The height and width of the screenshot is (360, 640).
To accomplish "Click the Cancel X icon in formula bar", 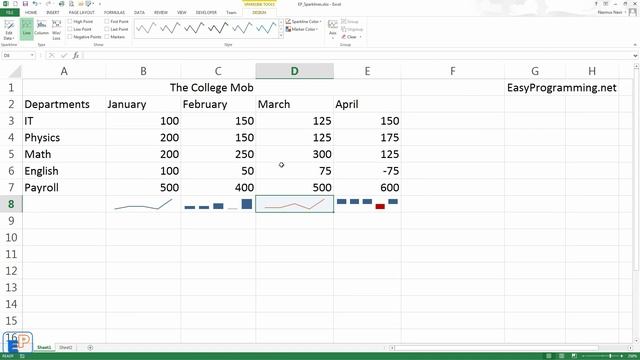I will (51, 55).
